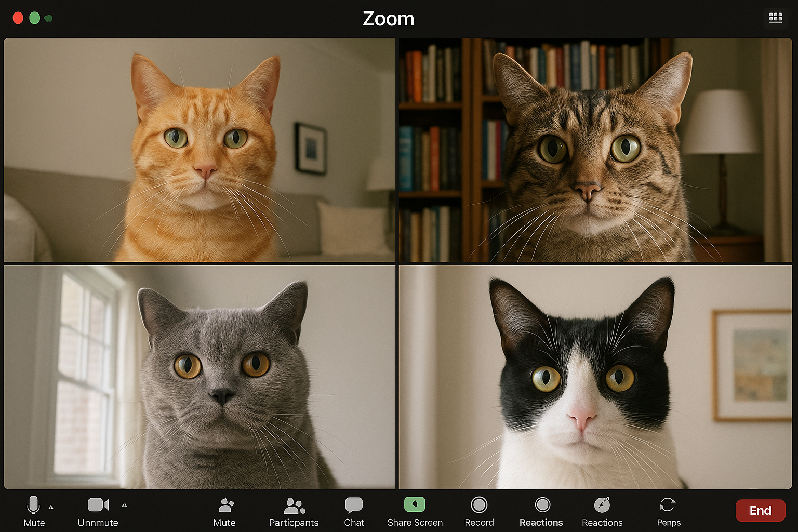Click the Unnmute camera icon

98,504
